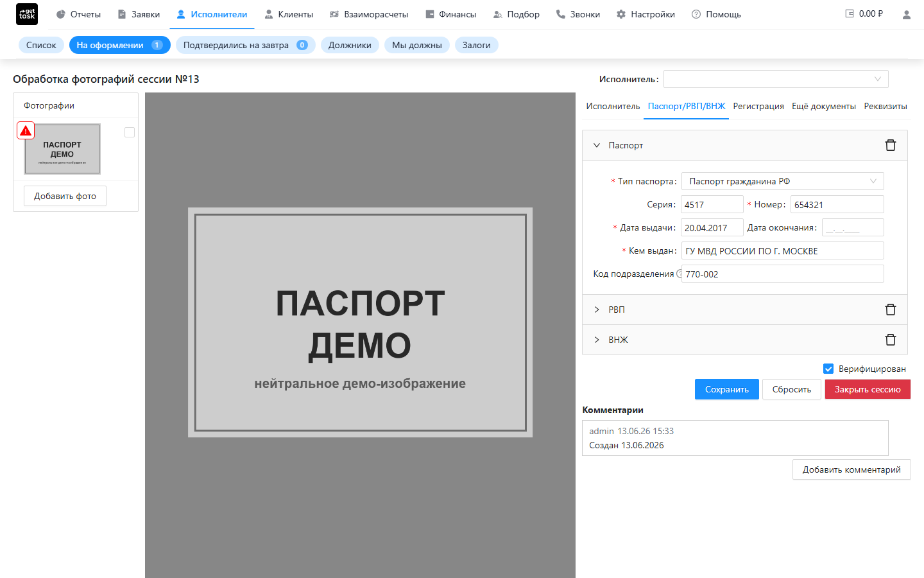Select the На оформлении tab
Image resolution: width=924 pixels, height=578 pixels.
tap(119, 45)
